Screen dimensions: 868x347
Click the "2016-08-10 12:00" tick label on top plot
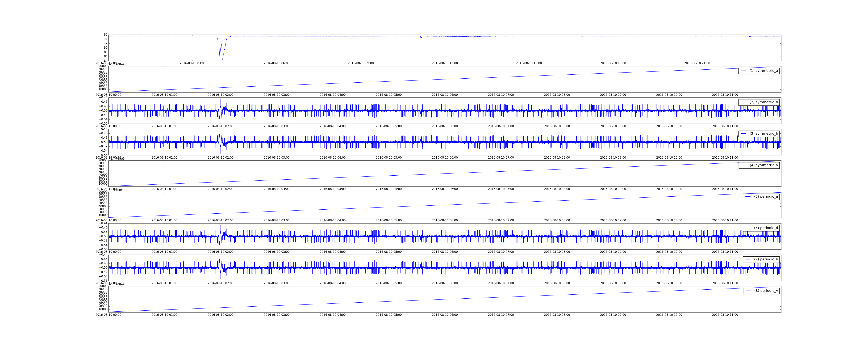click(x=445, y=63)
